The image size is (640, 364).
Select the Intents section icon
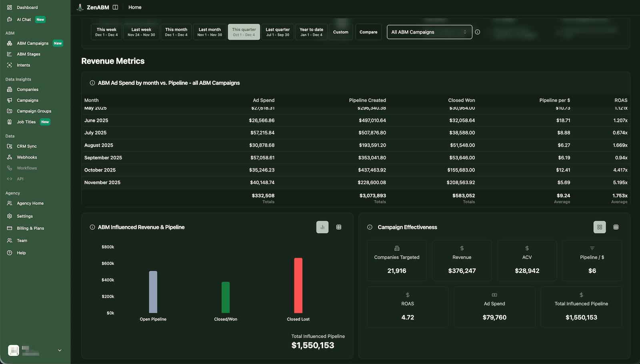10,65
